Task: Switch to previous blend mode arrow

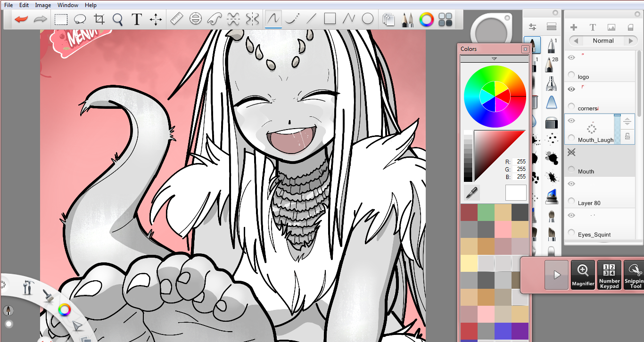Action: (x=576, y=41)
